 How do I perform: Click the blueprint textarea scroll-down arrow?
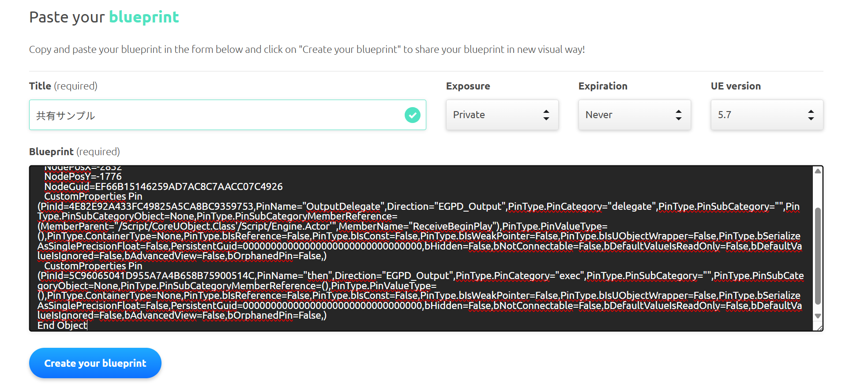coord(818,316)
